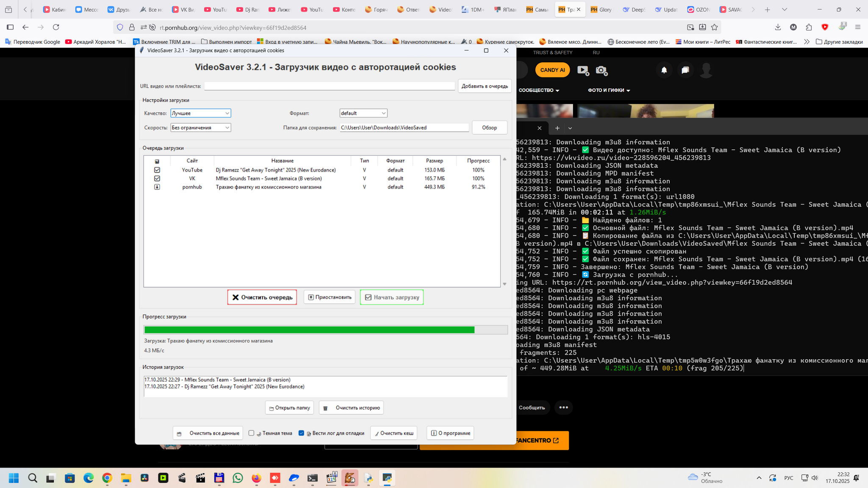Image resolution: width=868 pixels, height=488 pixels.
Task: Enable the dark theme checkbox
Action: (251, 433)
